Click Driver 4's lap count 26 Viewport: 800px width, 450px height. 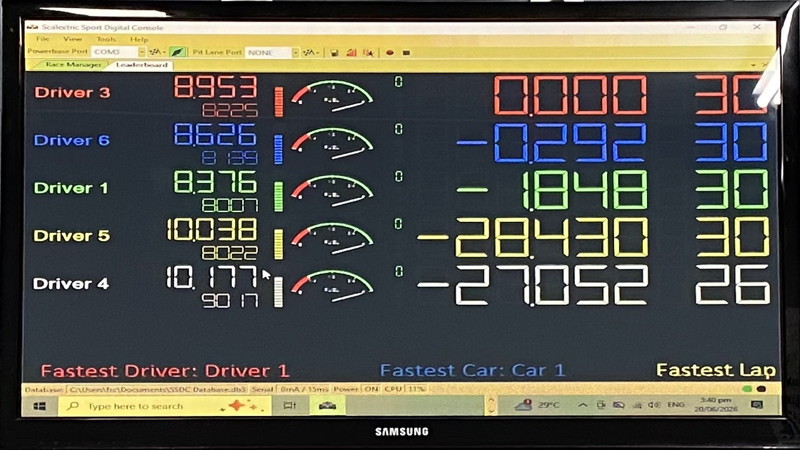[x=732, y=285]
